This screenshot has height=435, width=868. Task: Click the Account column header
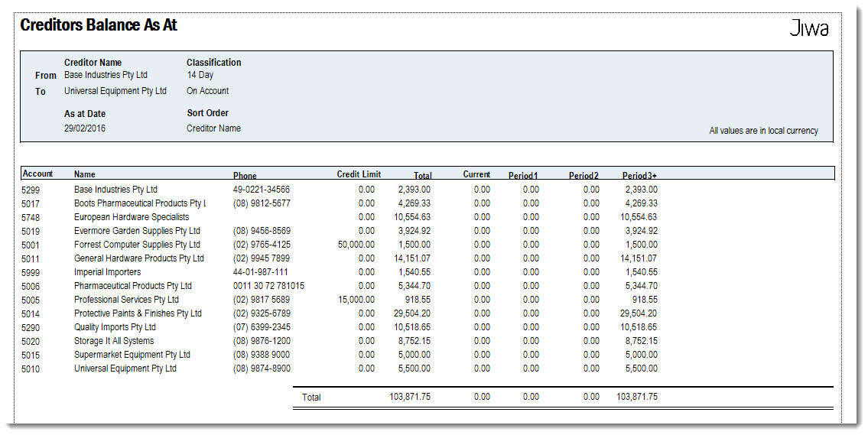37,174
